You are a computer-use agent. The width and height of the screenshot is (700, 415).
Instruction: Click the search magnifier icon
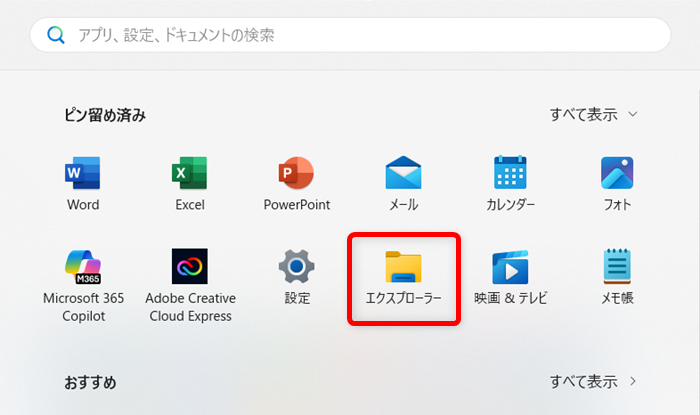(56, 35)
